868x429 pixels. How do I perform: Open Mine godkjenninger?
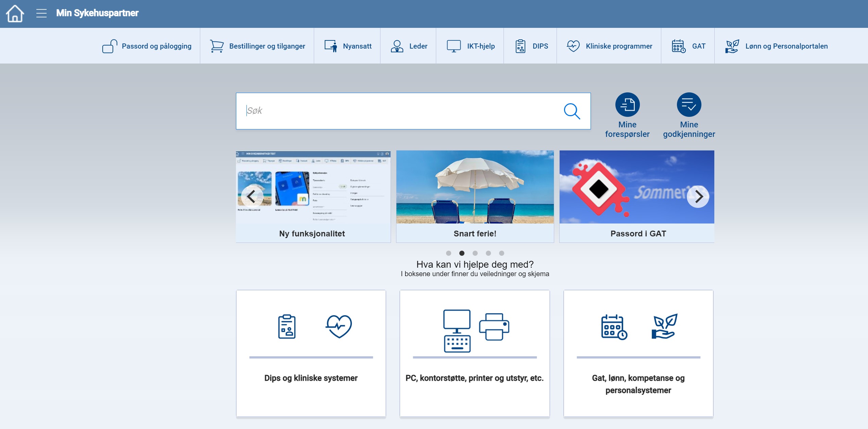[689, 105]
